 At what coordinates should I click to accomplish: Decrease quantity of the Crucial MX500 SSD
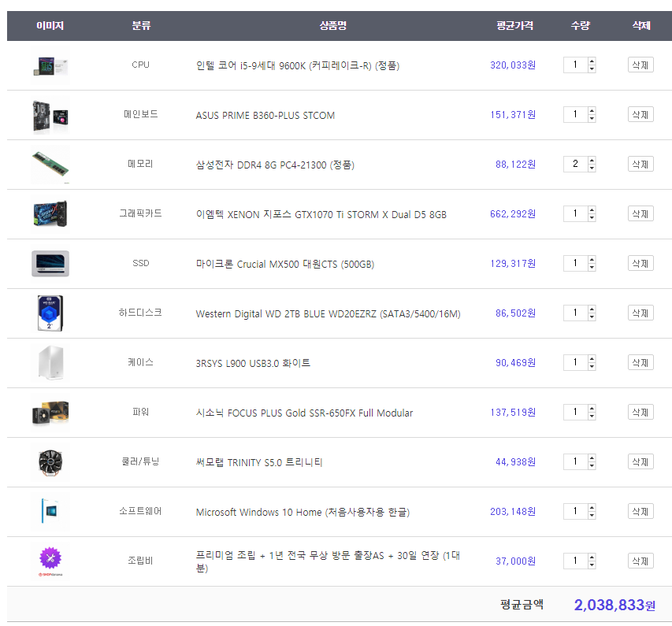click(x=592, y=268)
